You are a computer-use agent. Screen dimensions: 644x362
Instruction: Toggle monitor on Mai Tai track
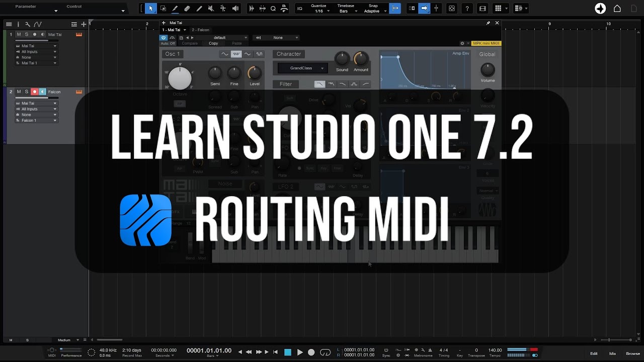click(43, 35)
